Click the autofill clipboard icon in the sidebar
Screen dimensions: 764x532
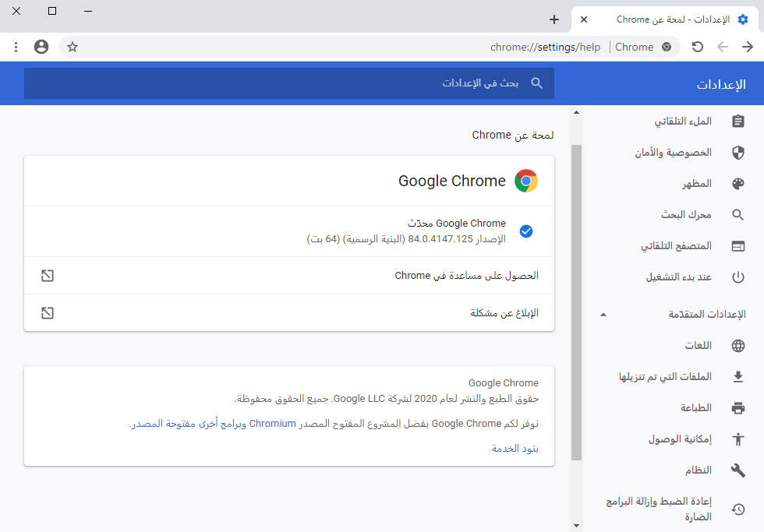point(738,122)
